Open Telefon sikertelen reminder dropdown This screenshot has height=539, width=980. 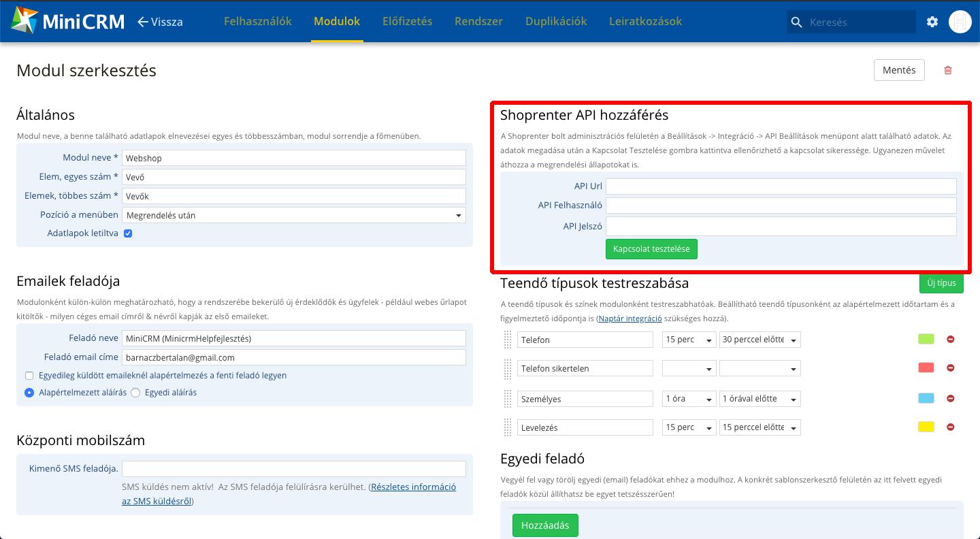pyautogui.click(x=760, y=368)
